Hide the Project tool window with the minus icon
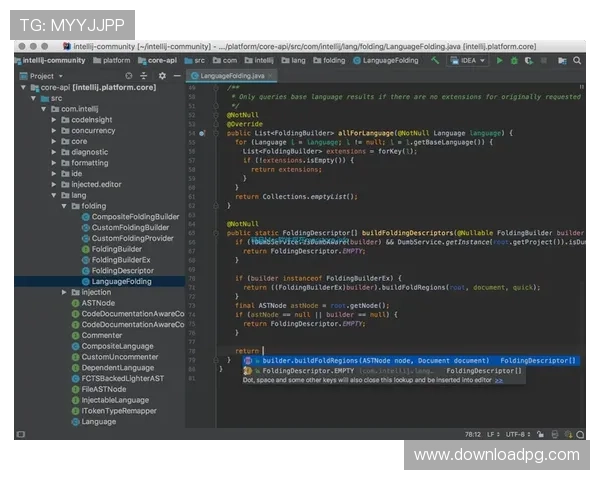 (174, 75)
